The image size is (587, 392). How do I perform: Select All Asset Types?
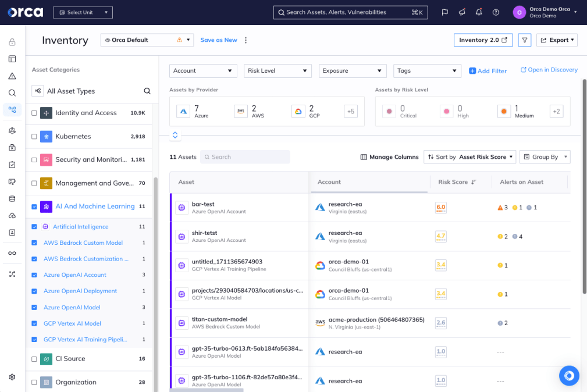71,91
